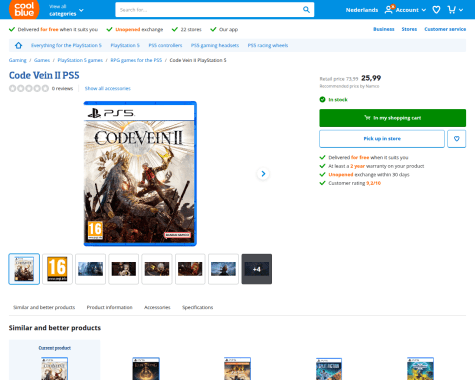Click 22 stores text in header bar
Image resolution: width=475 pixels, height=380 pixels.
click(x=191, y=29)
